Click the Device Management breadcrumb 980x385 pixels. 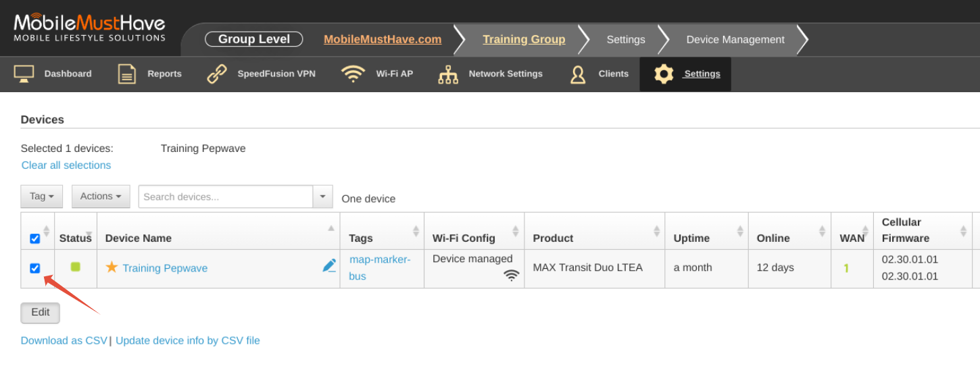tap(735, 39)
